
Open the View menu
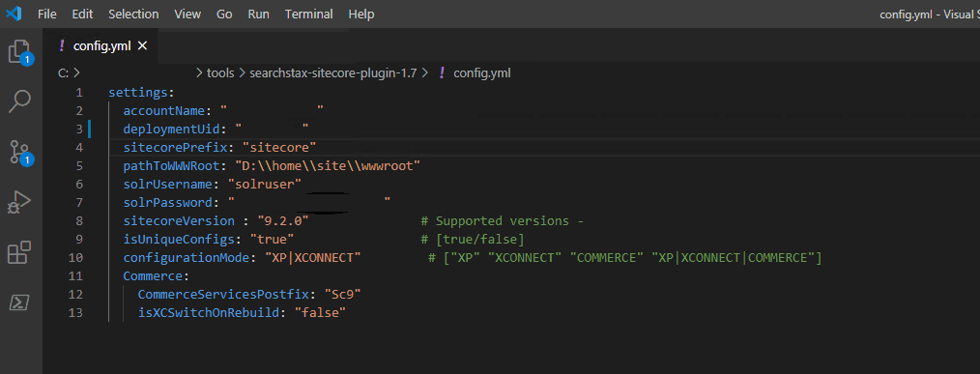(x=188, y=14)
